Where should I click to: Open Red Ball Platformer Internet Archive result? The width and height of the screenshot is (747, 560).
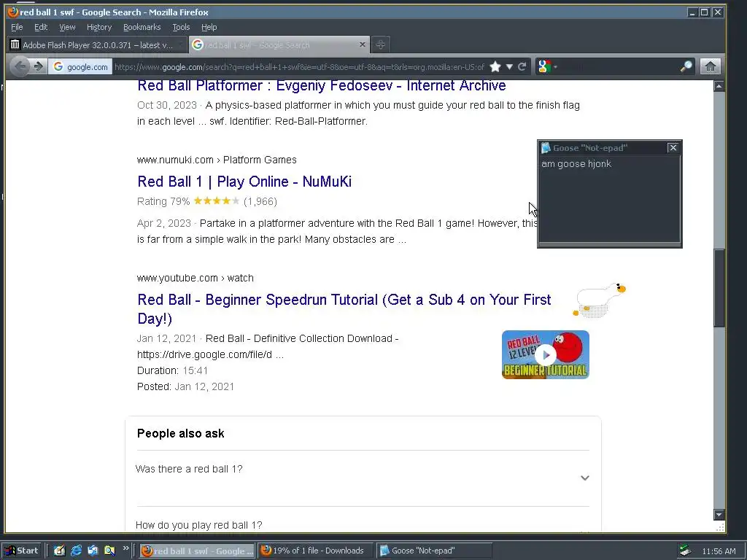[x=322, y=85]
